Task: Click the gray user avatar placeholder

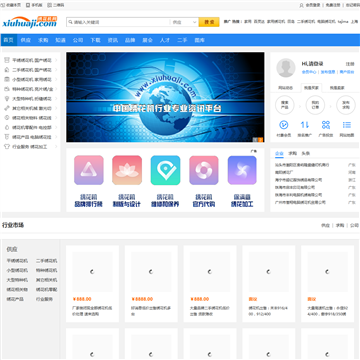Action: tap(286, 68)
